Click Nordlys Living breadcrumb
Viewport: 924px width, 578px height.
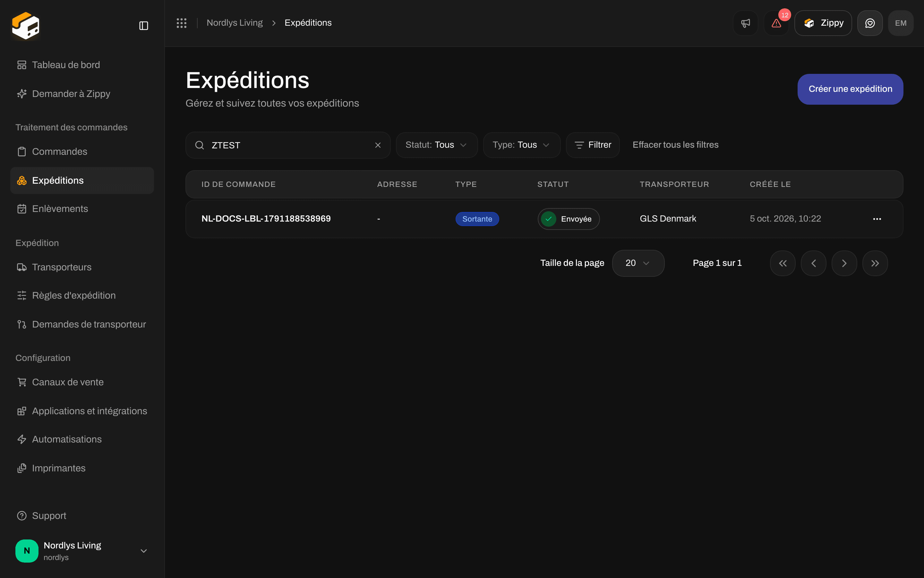pos(235,23)
